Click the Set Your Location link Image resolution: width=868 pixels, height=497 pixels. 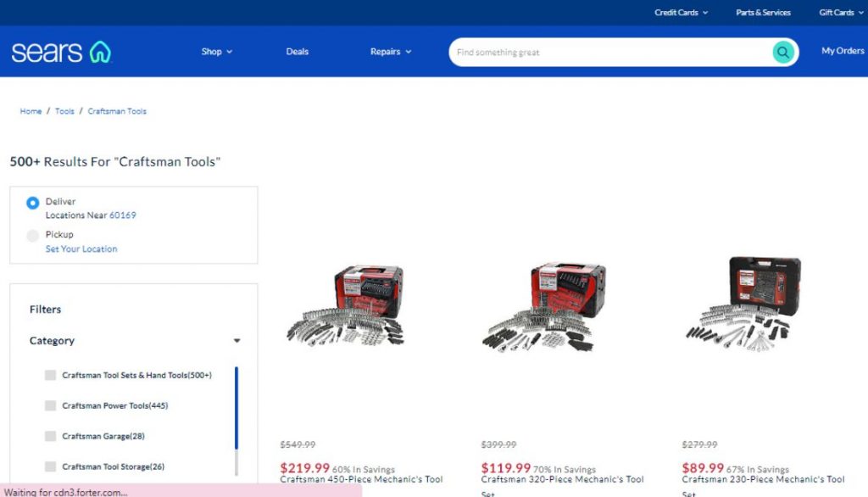tap(81, 248)
